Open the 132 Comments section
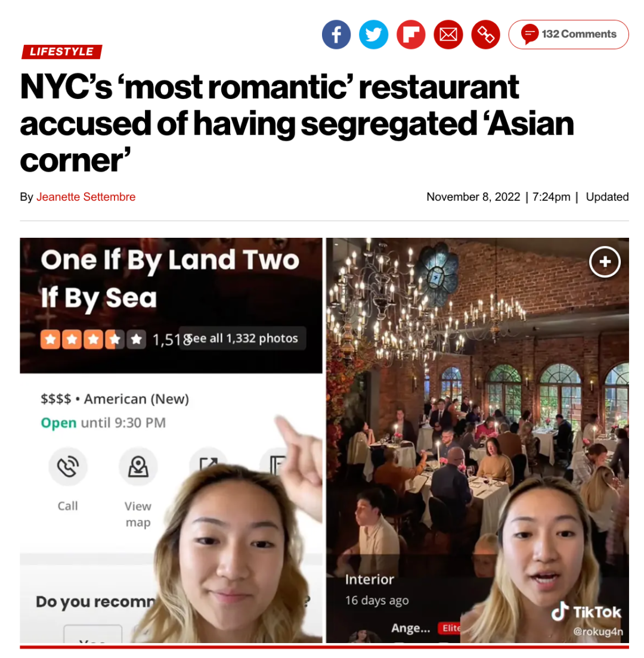This screenshot has width=644, height=658. 568,35
